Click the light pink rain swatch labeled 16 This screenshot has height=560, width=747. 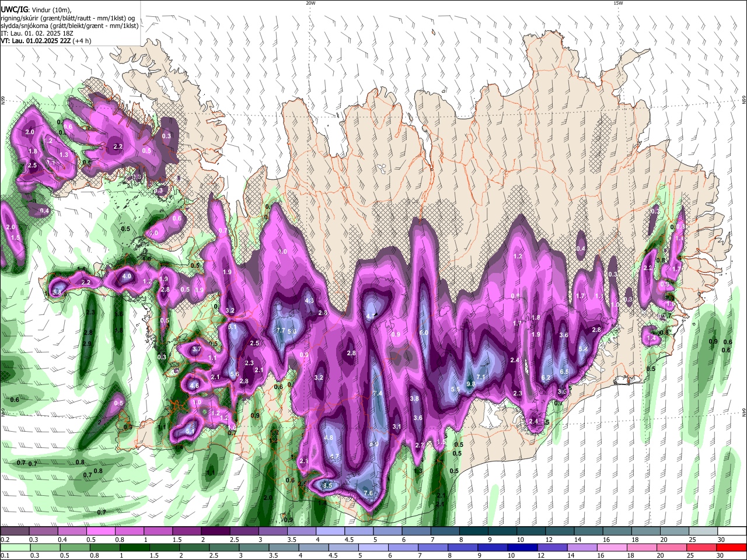click(x=612, y=548)
